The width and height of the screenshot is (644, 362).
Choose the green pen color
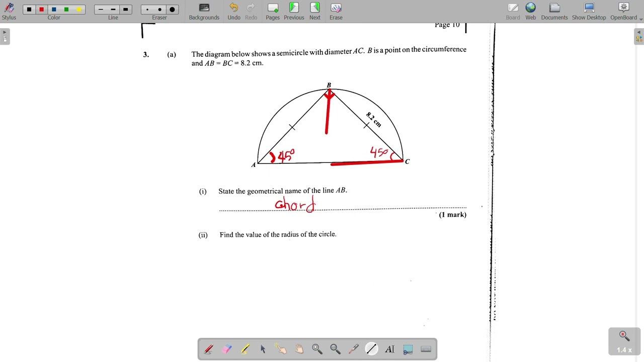coord(66,10)
